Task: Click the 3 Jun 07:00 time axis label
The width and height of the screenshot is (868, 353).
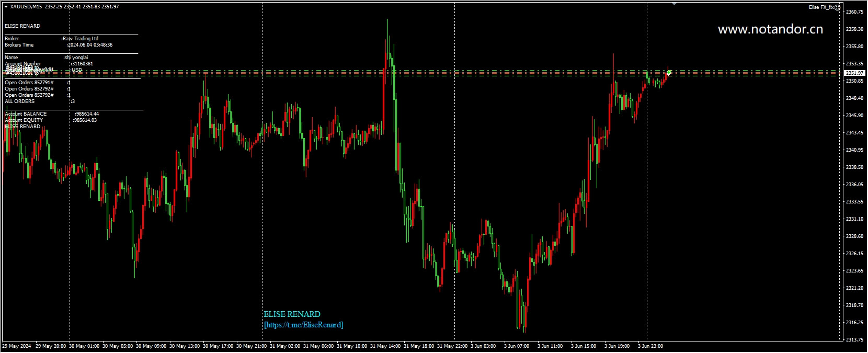Action: click(x=517, y=346)
